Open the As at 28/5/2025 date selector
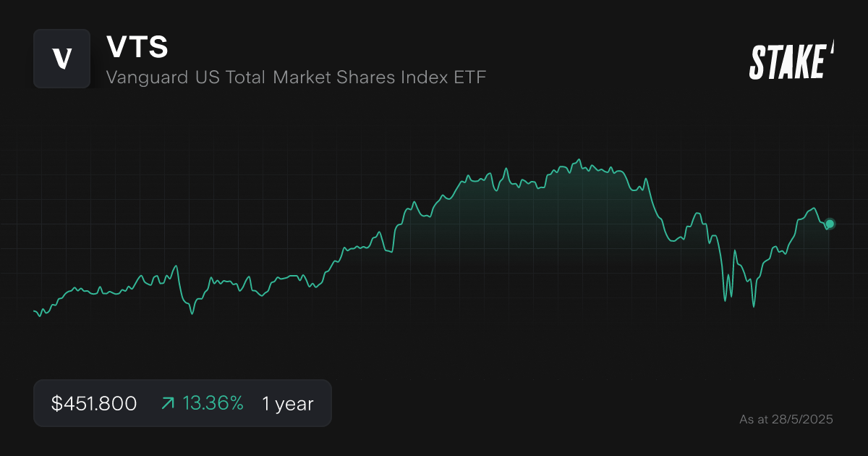 [786, 418]
